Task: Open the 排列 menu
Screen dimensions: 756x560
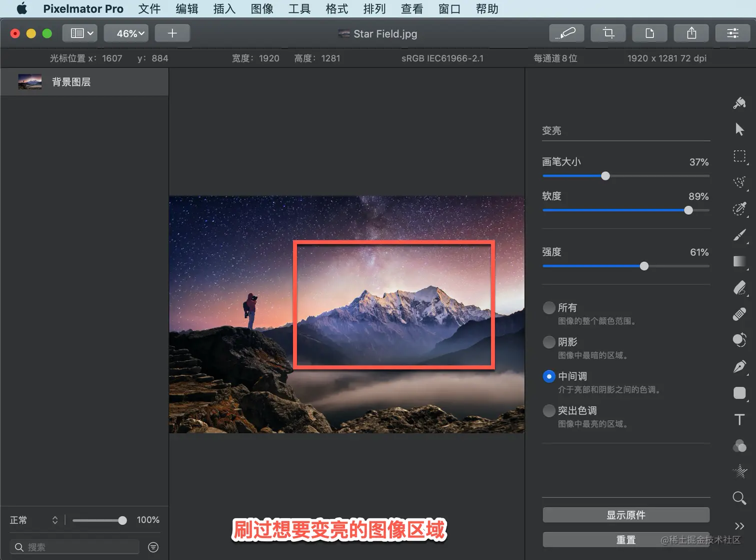Action: coord(374,9)
